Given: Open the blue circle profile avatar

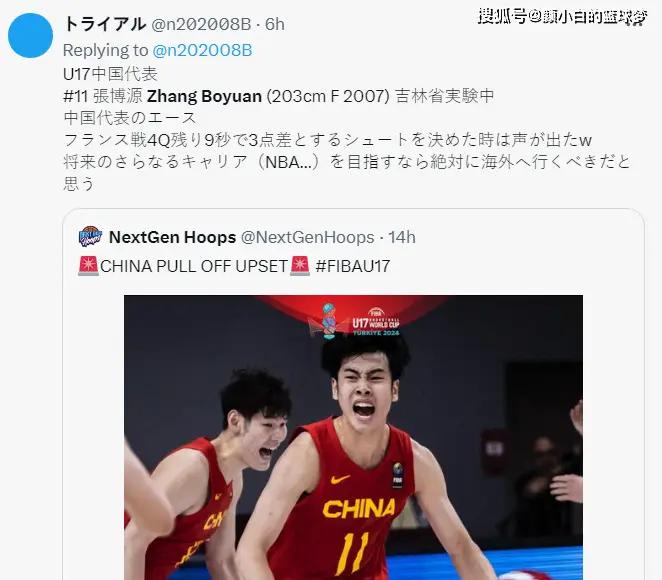Looking at the screenshot, I should [30, 35].
